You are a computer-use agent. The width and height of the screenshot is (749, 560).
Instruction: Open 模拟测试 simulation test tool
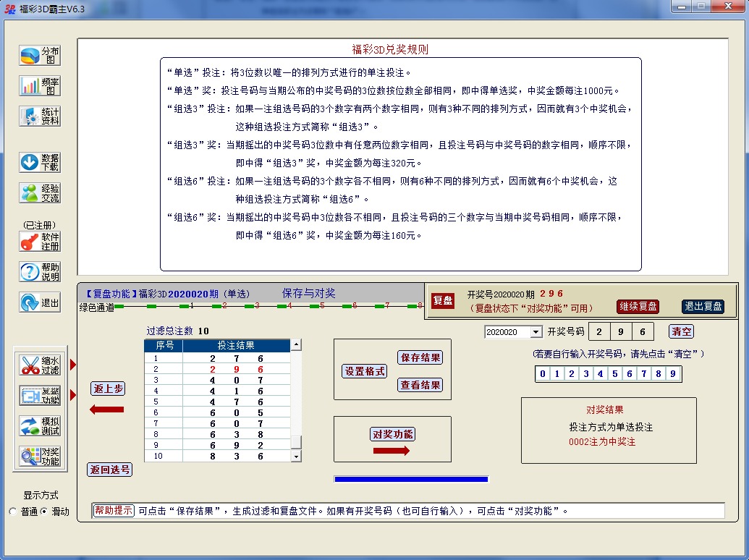[40, 426]
